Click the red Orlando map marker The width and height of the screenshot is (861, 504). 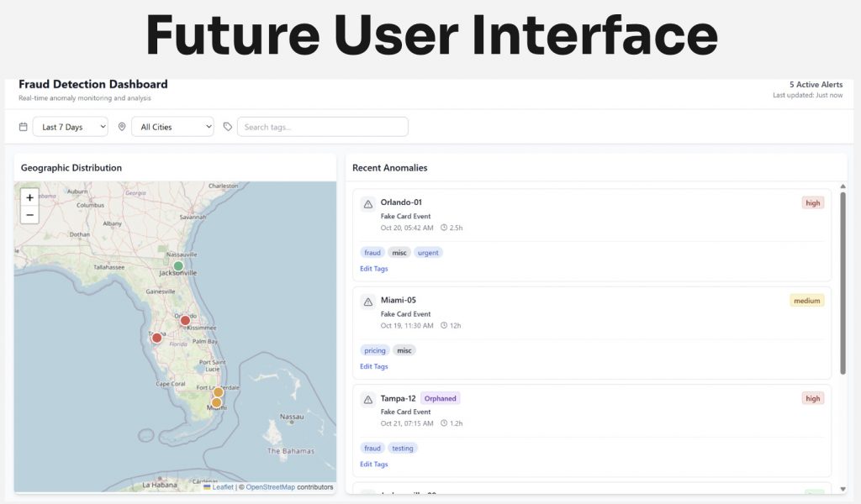(185, 320)
